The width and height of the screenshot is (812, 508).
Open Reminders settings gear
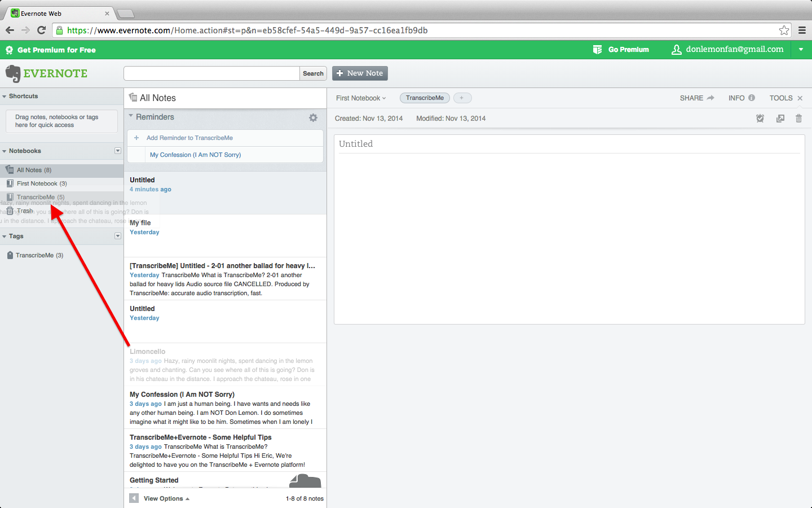coord(313,117)
